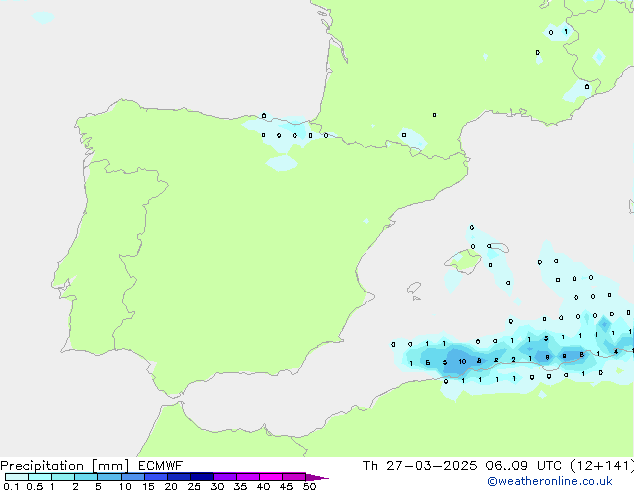Click the 15–20 mm blue legend swatch
634x490 pixels.
coord(156,477)
